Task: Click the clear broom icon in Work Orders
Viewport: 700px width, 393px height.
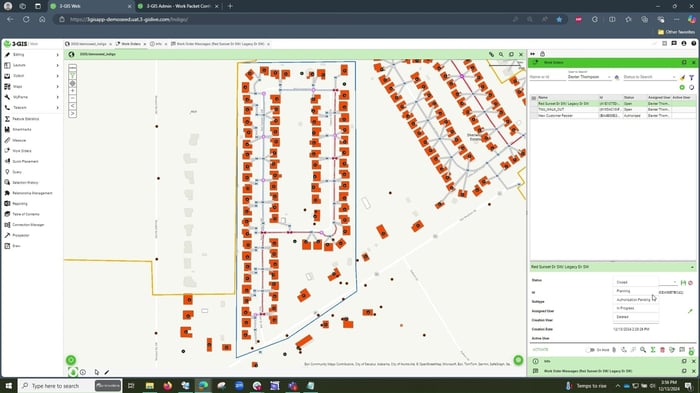Action: click(x=682, y=78)
